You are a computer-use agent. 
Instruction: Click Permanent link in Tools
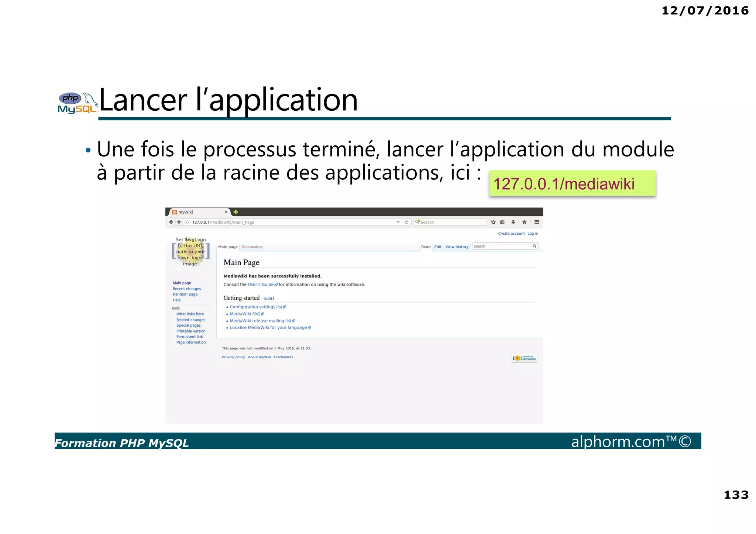189,337
